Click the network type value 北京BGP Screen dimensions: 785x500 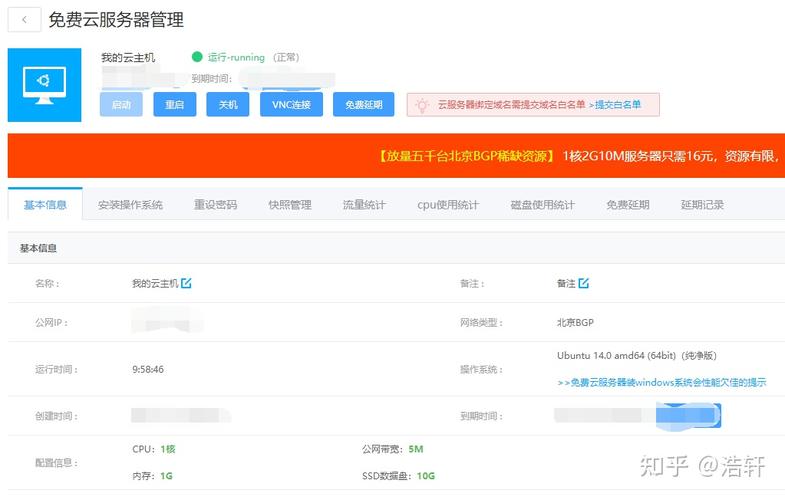(x=575, y=323)
